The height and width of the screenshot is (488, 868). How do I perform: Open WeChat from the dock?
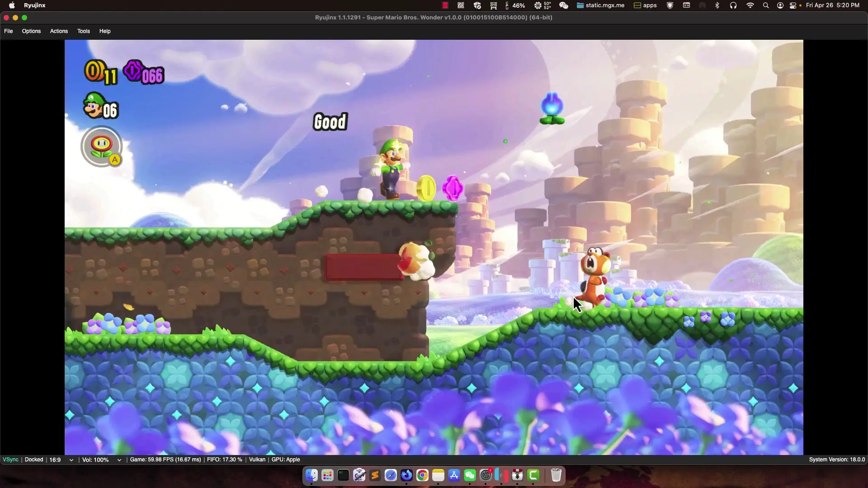[470, 475]
